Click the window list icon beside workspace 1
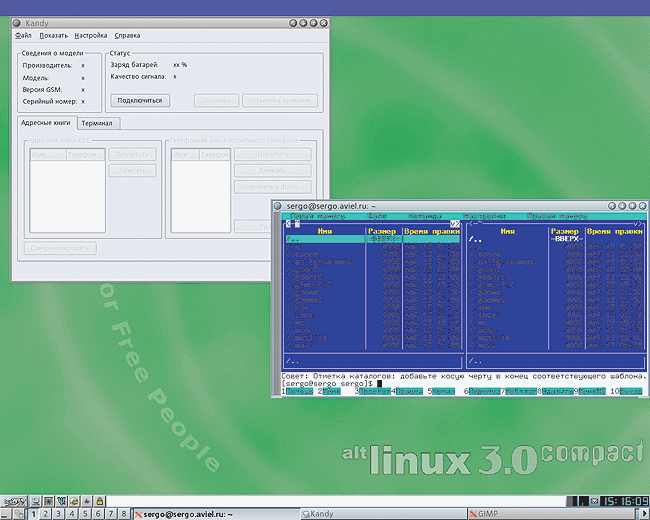Image resolution: width=650 pixels, height=520 pixels. [x=19, y=514]
